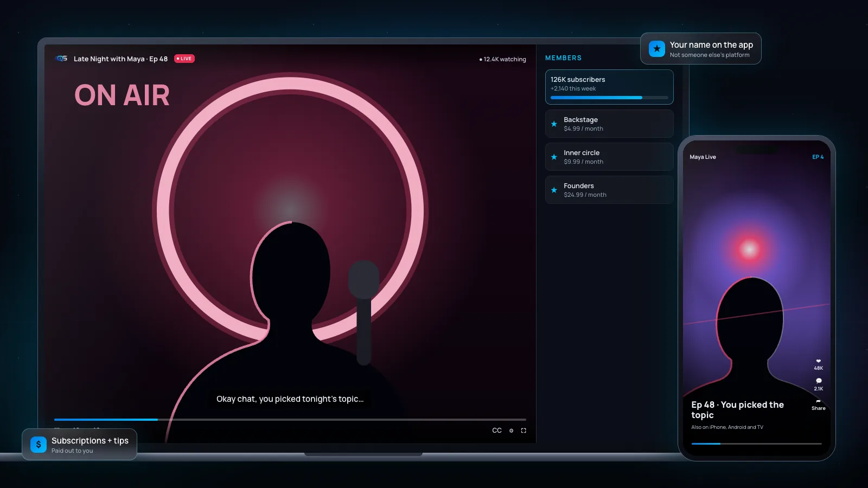Click the Your name on the app text

(x=711, y=45)
